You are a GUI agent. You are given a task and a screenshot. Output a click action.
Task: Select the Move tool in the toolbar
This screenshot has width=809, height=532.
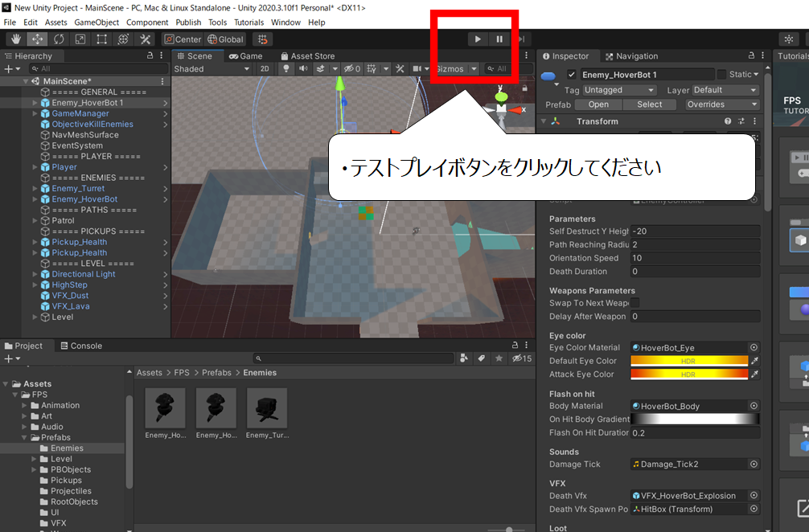pos(38,39)
